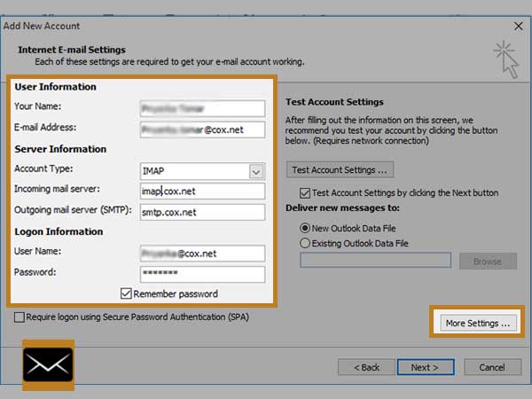Click the 'User Information' section label
The image size is (532, 399).
(55, 87)
